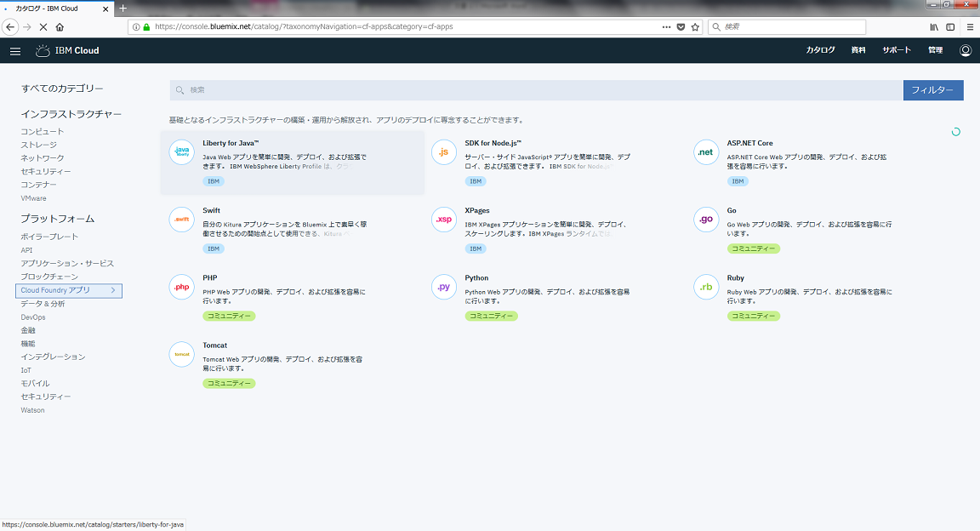Select the ボイラープレート category
This screenshot has height=531, width=980.
(x=49, y=237)
